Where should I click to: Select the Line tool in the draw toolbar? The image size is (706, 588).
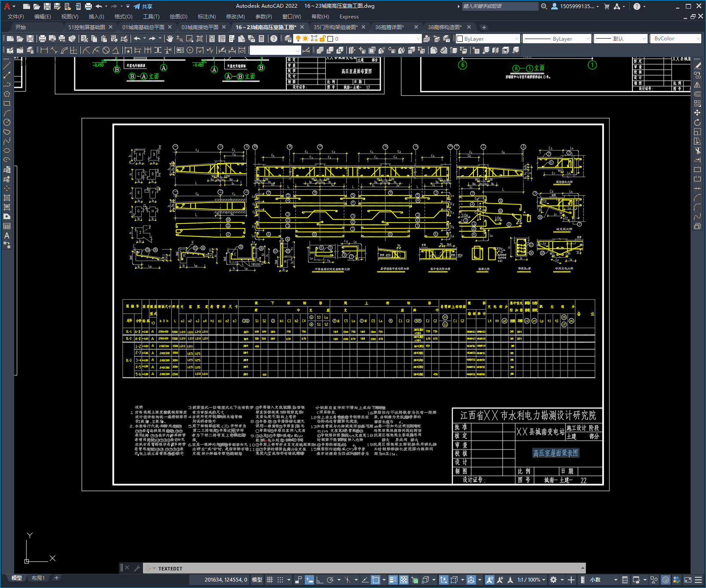click(7, 66)
